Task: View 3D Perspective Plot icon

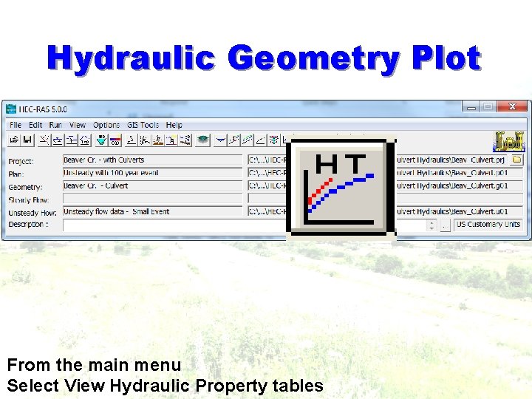Action: (274, 140)
